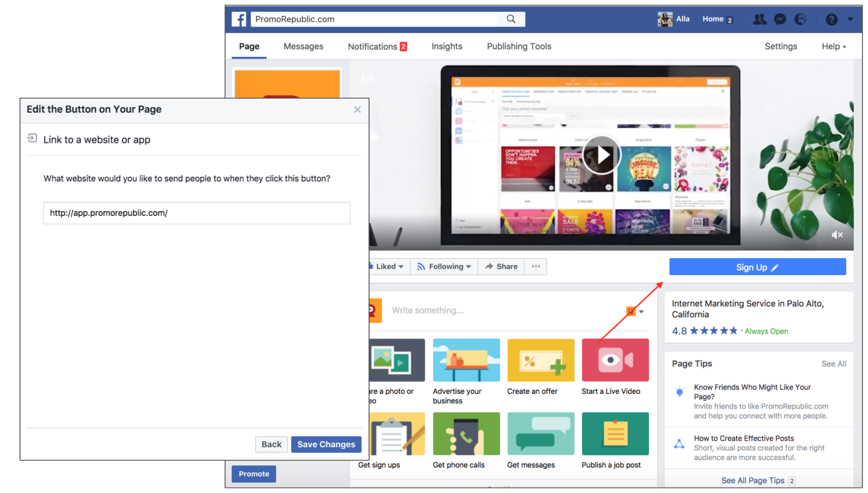Open the Publishing Tools tab
The height and width of the screenshot is (493, 868).
519,46
